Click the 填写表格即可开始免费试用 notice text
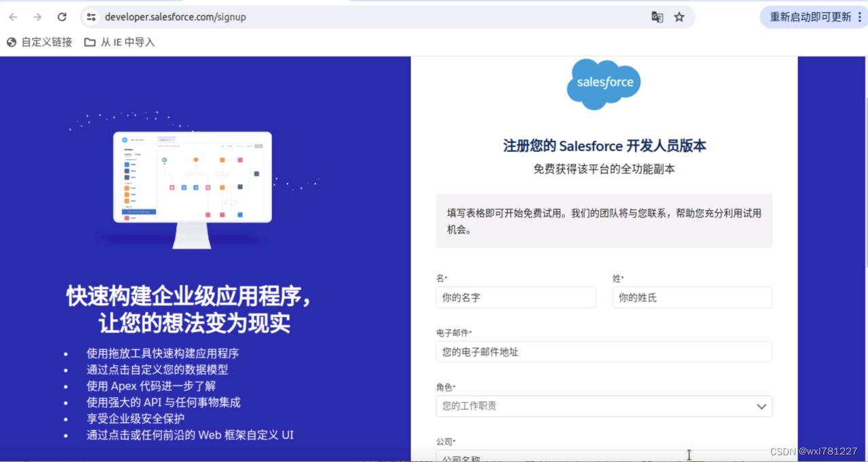 [x=604, y=221]
